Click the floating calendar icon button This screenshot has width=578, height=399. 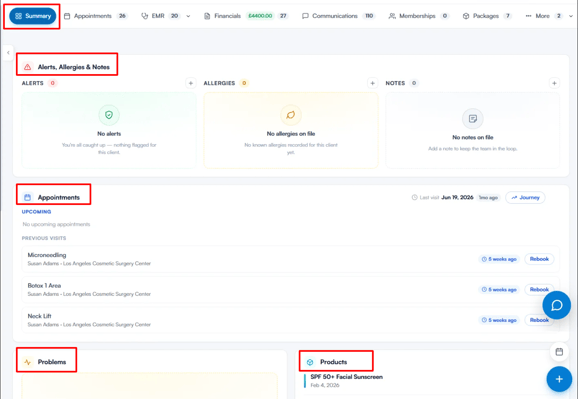[559, 352]
